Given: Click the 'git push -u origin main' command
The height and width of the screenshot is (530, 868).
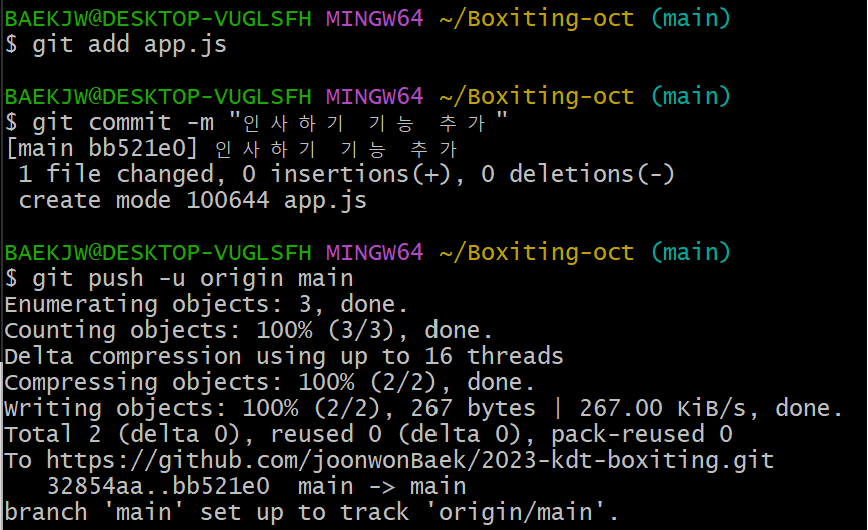Looking at the screenshot, I should click(x=179, y=278).
